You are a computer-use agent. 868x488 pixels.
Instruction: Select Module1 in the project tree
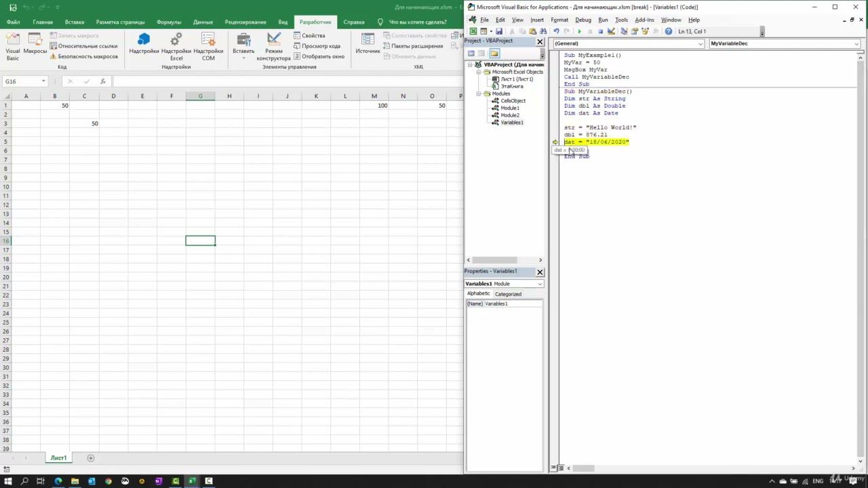pyautogui.click(x=509, y=108)
